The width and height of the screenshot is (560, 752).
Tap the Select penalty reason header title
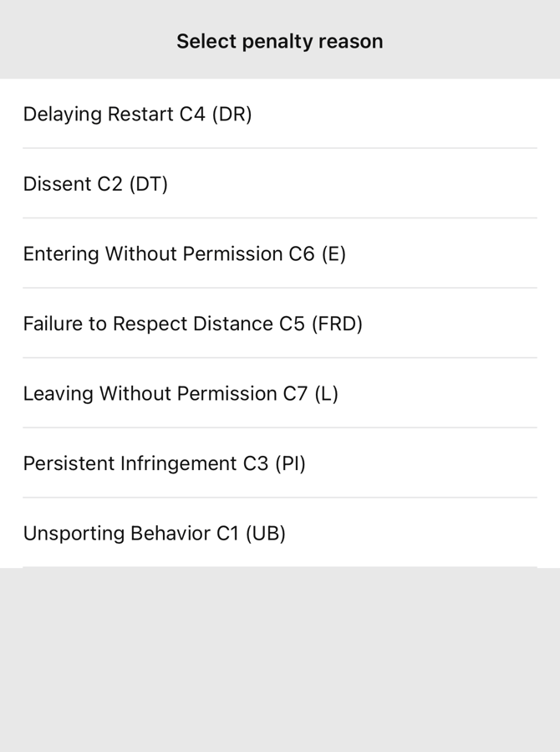[x=280, y=41]
